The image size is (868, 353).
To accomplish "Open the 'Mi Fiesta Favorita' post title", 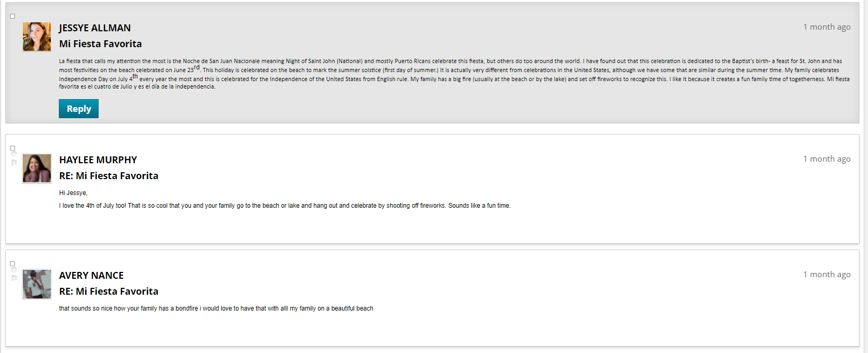I will click(101, 44).
